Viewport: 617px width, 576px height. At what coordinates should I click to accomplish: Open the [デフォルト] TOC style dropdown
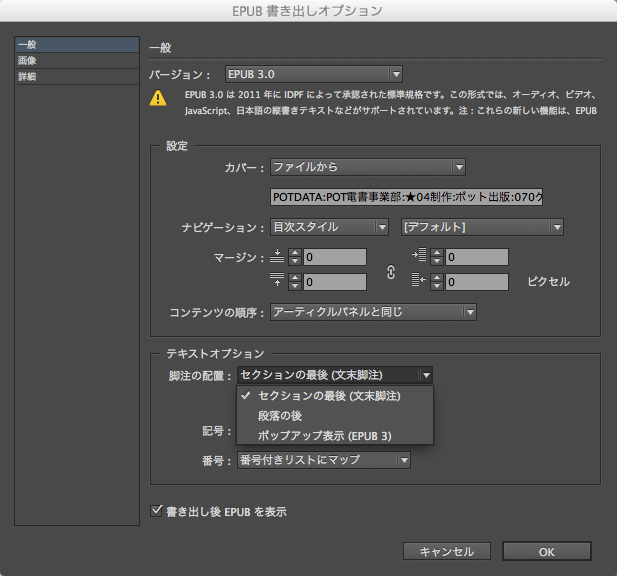point(482,227)
